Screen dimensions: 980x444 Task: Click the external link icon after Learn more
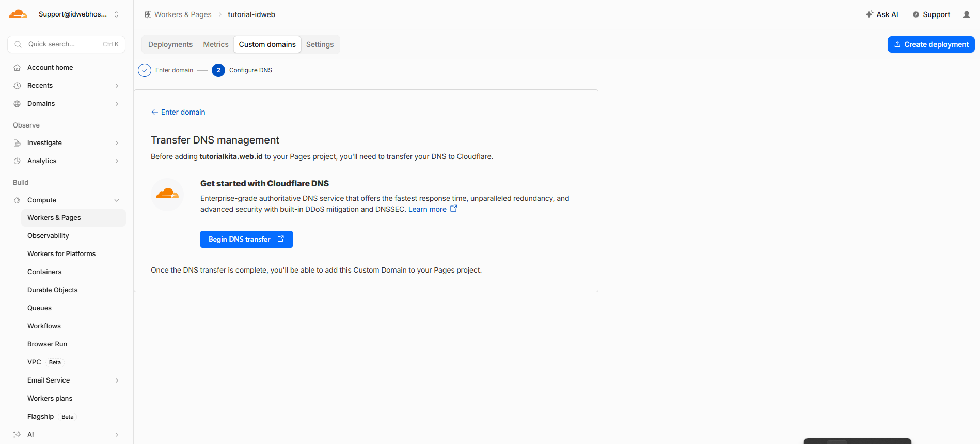[x=454, y=209]
